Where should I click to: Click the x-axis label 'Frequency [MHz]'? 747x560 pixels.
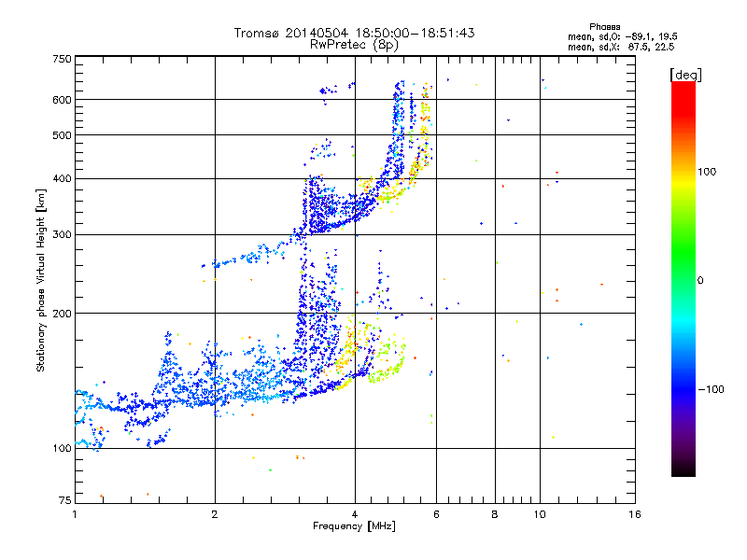click(354, 526)
